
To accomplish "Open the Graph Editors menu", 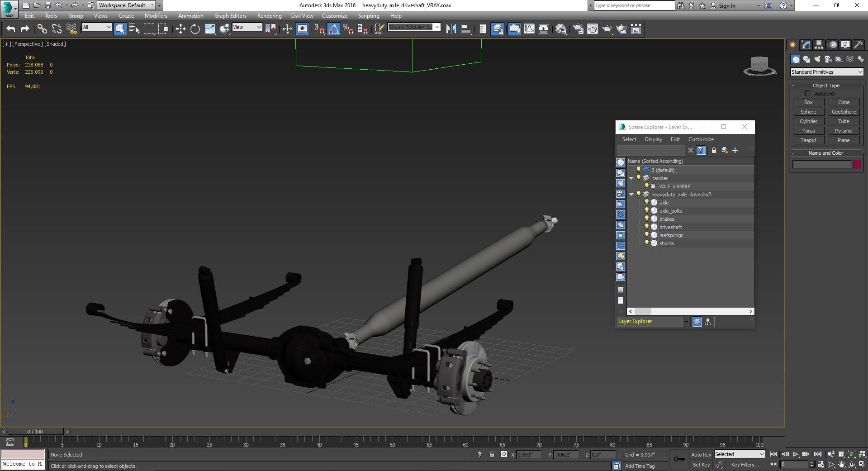I will 230,16.
